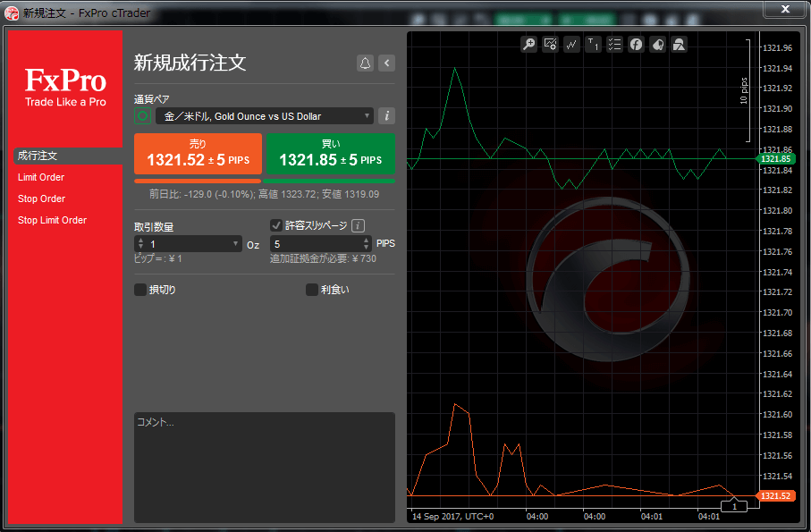811x532 pixels.
Task: Click the green 1321.85 ask price marker
Action: tap(775, 159)
